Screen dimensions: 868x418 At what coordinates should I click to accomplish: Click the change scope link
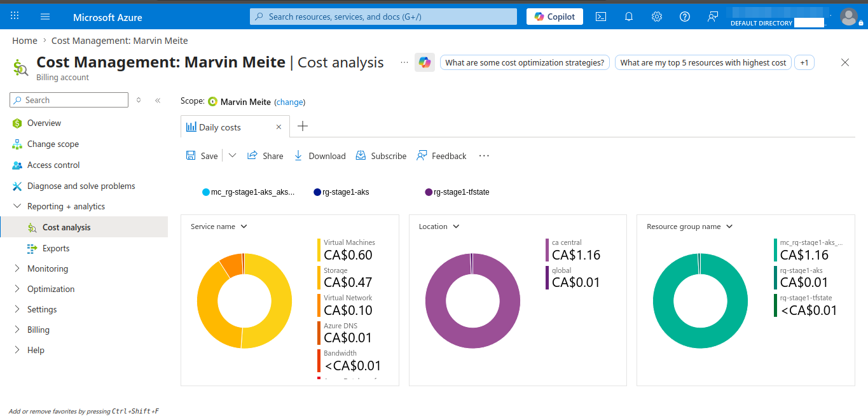(x=289, y=102)
